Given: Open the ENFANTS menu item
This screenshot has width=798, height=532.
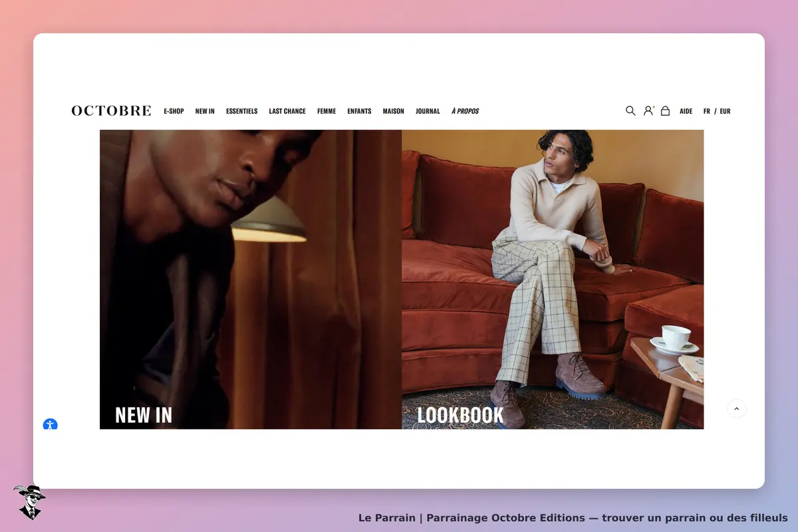Looking at the screenshot, I should coord(359,111).
